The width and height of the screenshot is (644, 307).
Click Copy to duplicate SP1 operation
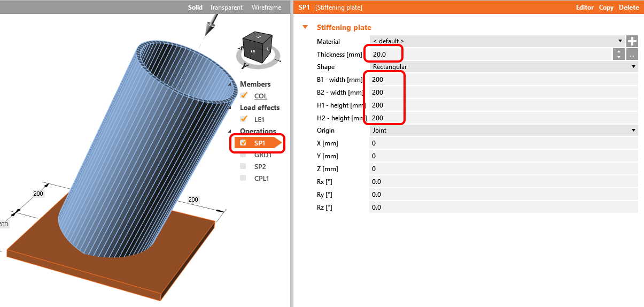[x=606, y=7]
